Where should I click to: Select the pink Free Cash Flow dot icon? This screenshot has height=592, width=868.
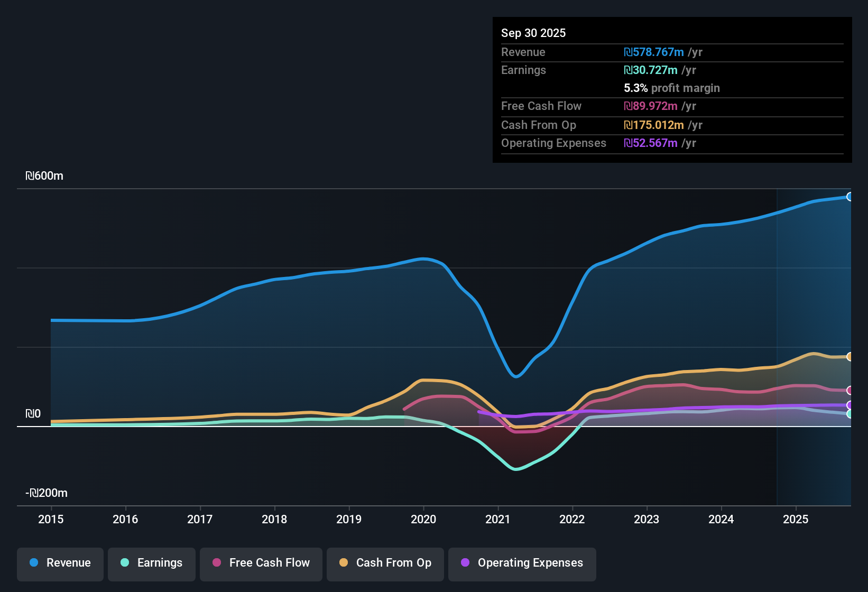coord(216,563)
